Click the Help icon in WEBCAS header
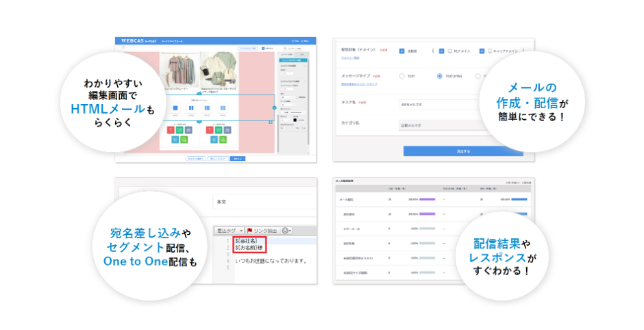The width and height of the screenshot is (644, 330). point(295,41)
